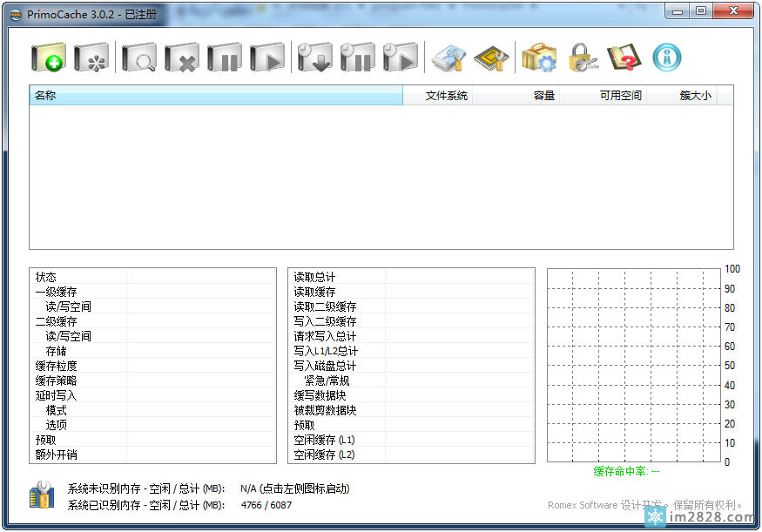Open cache task configuration icon with gear

[x=91, y=58]
